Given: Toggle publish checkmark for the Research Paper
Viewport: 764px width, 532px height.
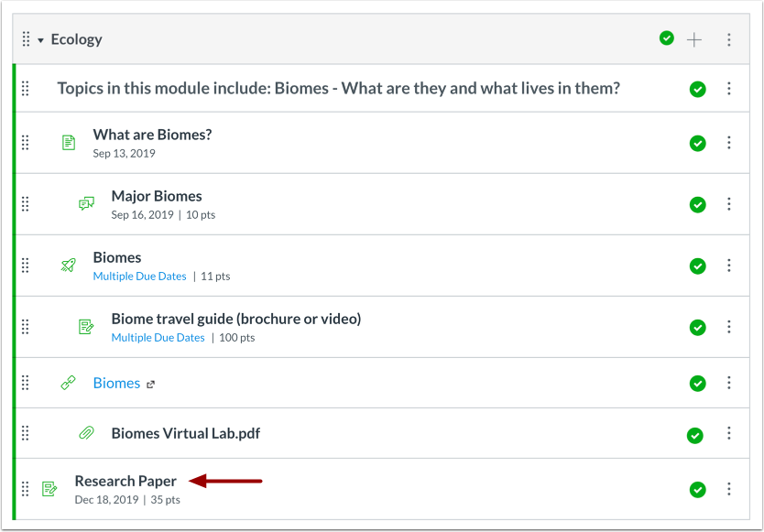Looking at the screenshot, I should pyautogui.click(x=698, y=490).
